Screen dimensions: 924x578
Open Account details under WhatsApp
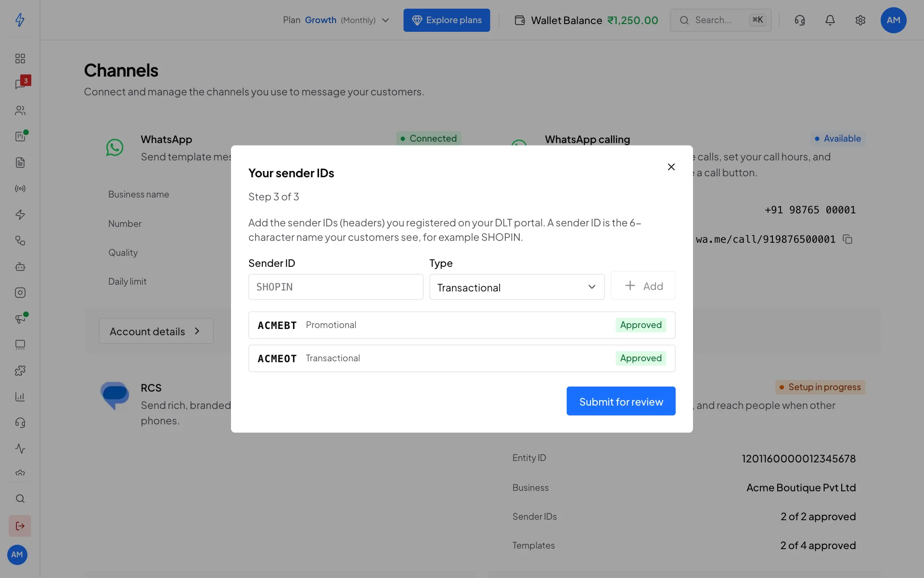click(156, 331)
